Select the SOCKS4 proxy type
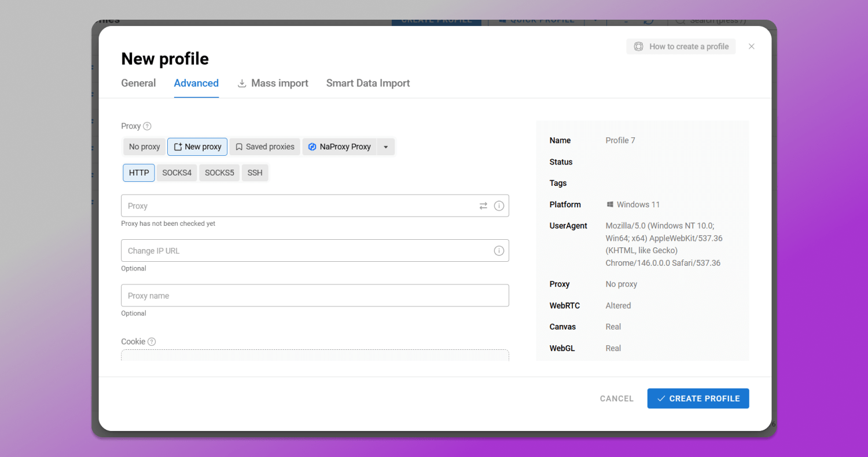 coord(176,173)
